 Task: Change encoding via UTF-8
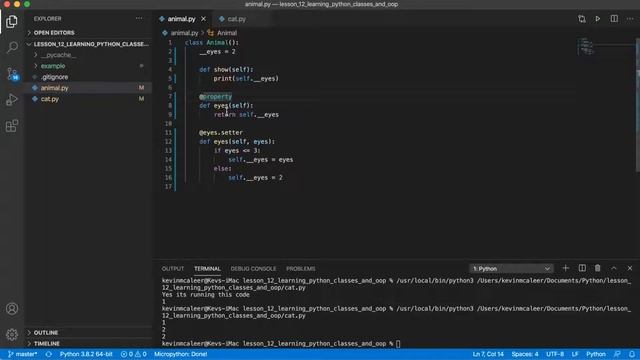point(555,354)
